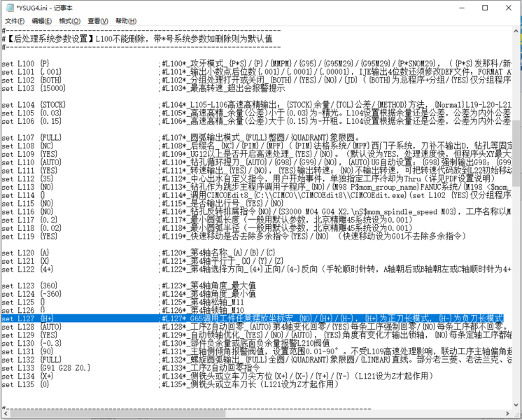Screen dimensions: 522x420
Task: Click the vertical scrollbar up arrow
Action: [516, 32]
